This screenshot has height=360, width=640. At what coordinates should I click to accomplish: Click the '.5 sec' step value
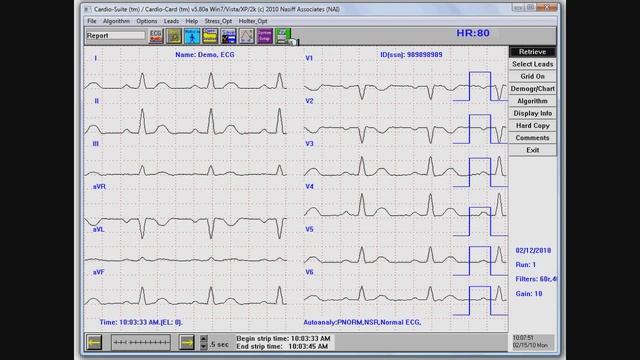tap(219, 344)
